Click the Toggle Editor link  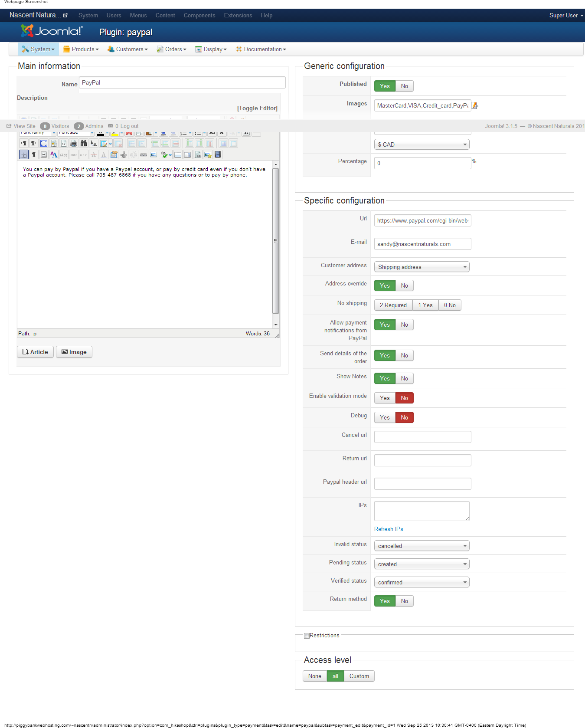[x=257, y=108]
